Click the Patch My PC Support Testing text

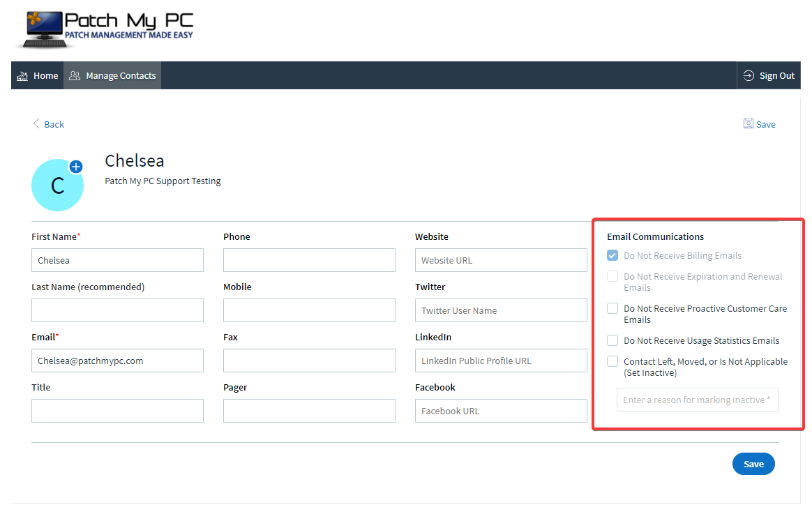click(163, 181)
